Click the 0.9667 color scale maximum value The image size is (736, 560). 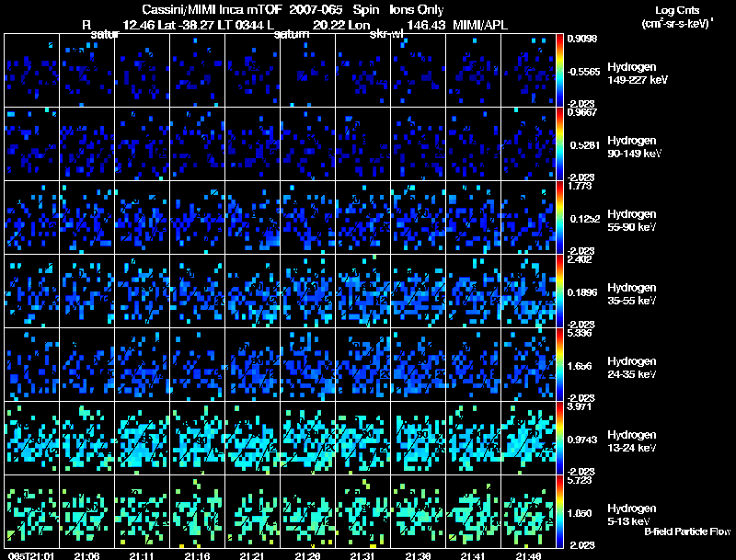coord(582,112)
